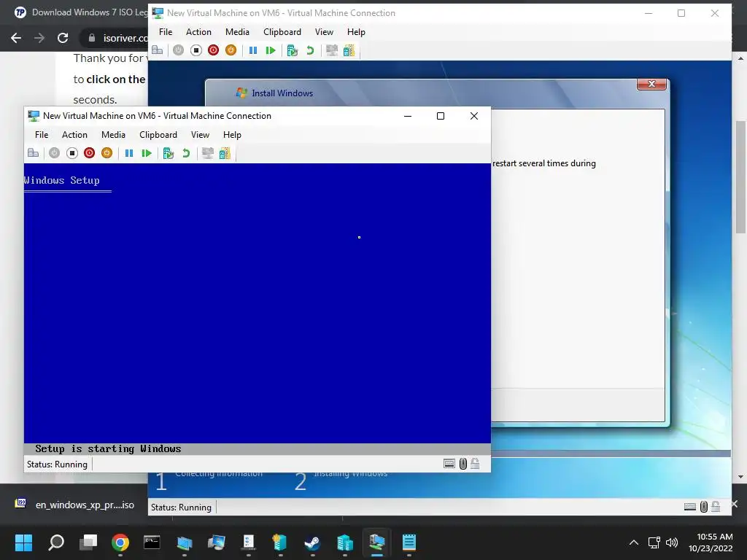Click Enhanced Session icon in front VM window
Viewport: 747px width, 560px height.
tap(207, 153)
